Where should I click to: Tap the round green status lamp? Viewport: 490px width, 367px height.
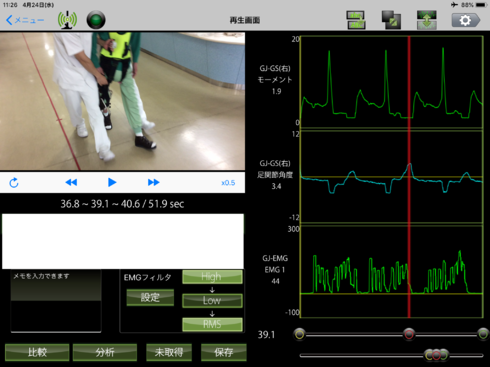96,20
